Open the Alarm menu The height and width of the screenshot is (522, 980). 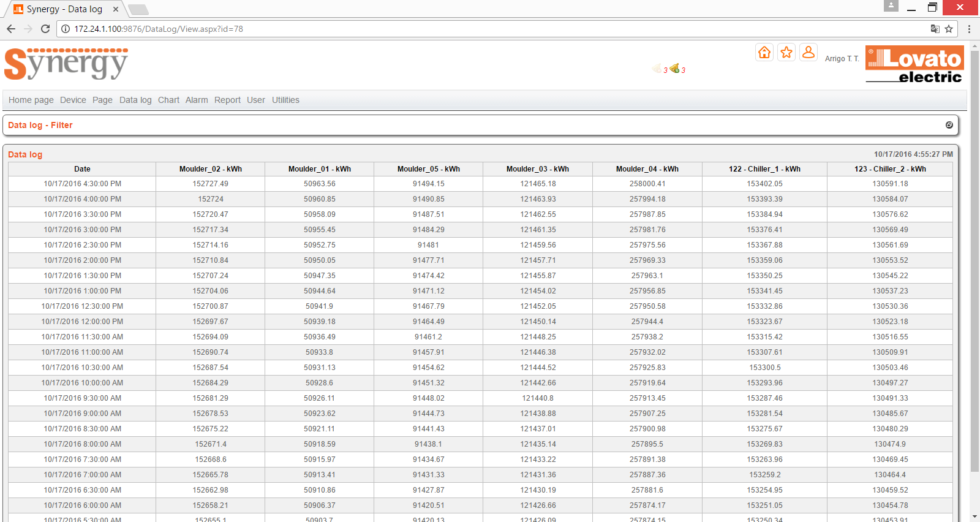(197, 100)
